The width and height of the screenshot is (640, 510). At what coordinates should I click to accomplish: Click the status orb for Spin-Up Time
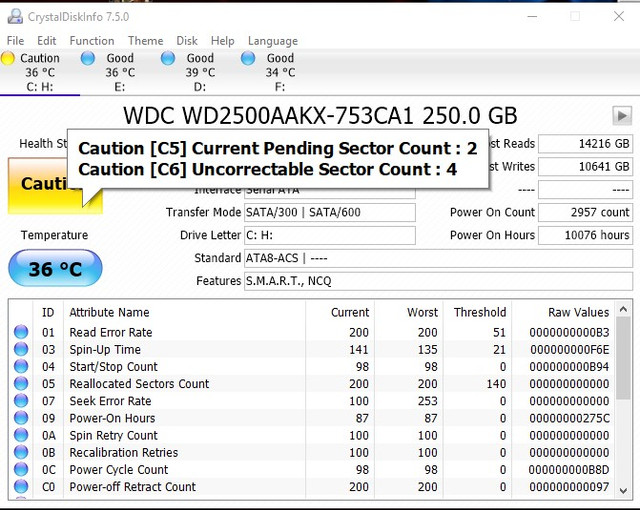21,349
